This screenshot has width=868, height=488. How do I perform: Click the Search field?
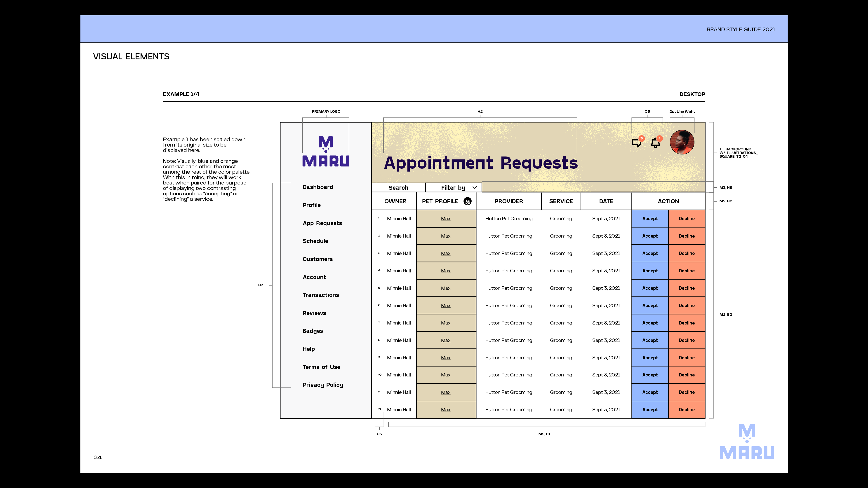click(398, 188)
